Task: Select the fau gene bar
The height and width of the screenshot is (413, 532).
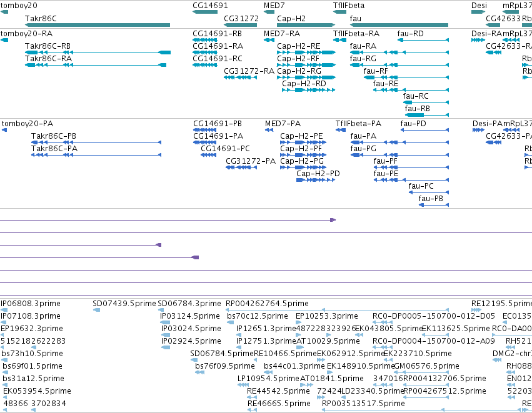Action: tap(399, 25)
